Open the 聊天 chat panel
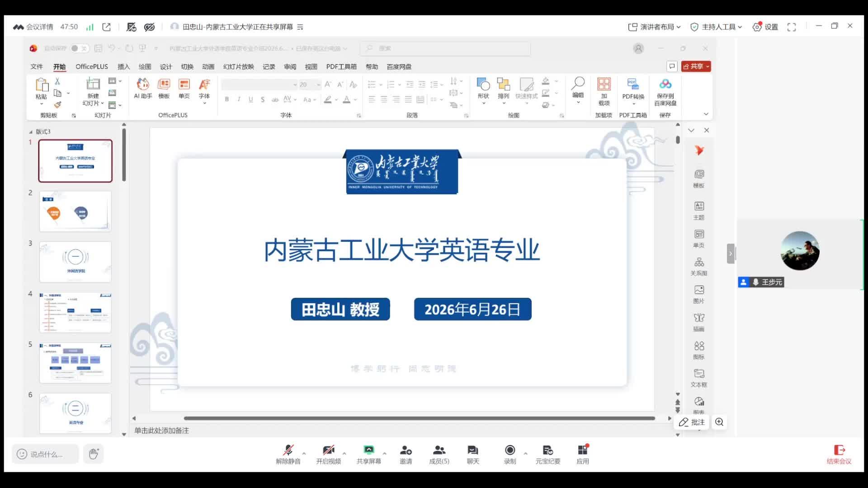Image resolution: width=868 pixels, height=488 pixels. (473, 454)
